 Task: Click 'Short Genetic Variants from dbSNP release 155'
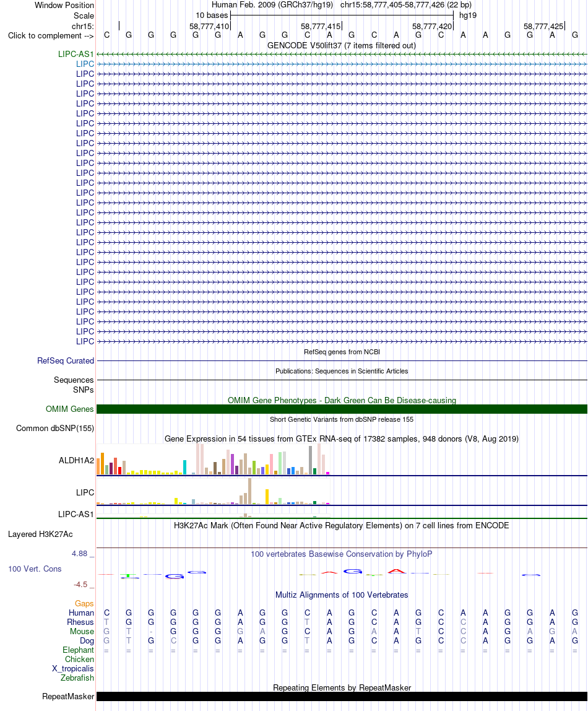pos(342,419)
